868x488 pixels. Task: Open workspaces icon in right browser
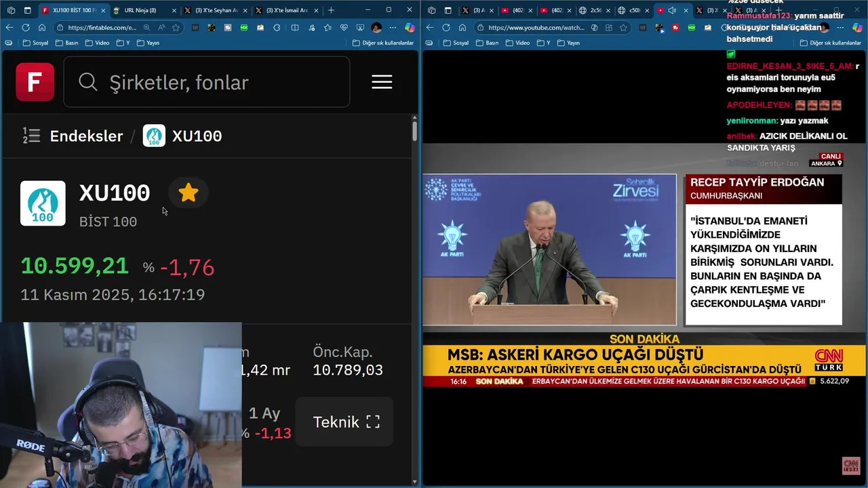[431, 10]
